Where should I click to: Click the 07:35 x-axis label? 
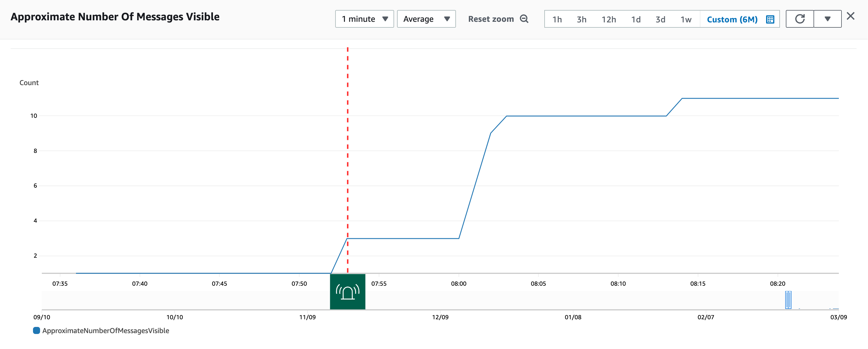click(x=60, y=284)
